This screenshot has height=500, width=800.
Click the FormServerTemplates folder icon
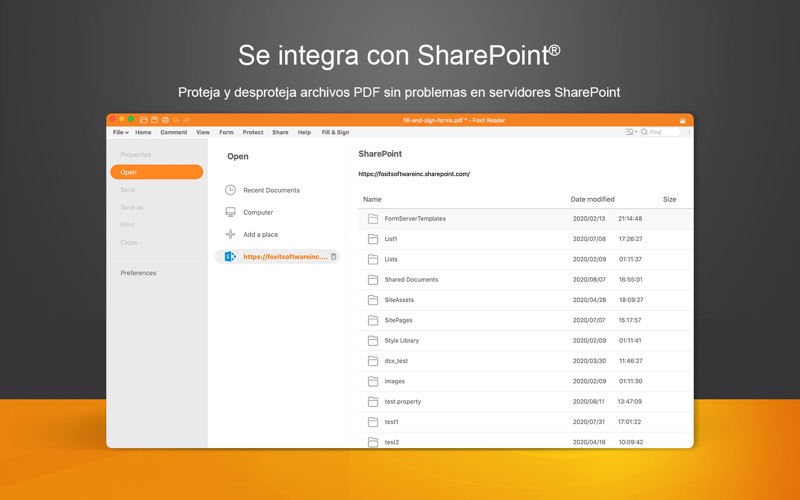373,218
